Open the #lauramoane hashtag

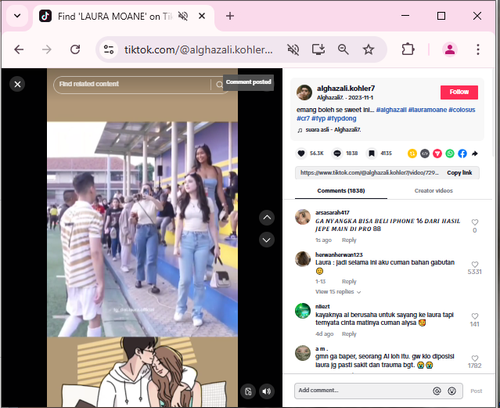tap(427, 110)
